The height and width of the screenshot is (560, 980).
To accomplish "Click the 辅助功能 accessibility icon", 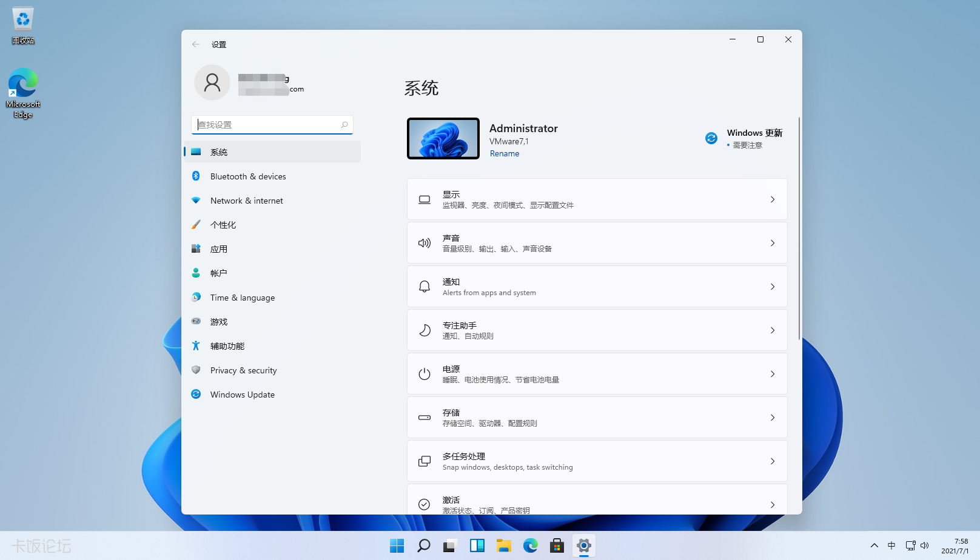I will coord(196,345).
